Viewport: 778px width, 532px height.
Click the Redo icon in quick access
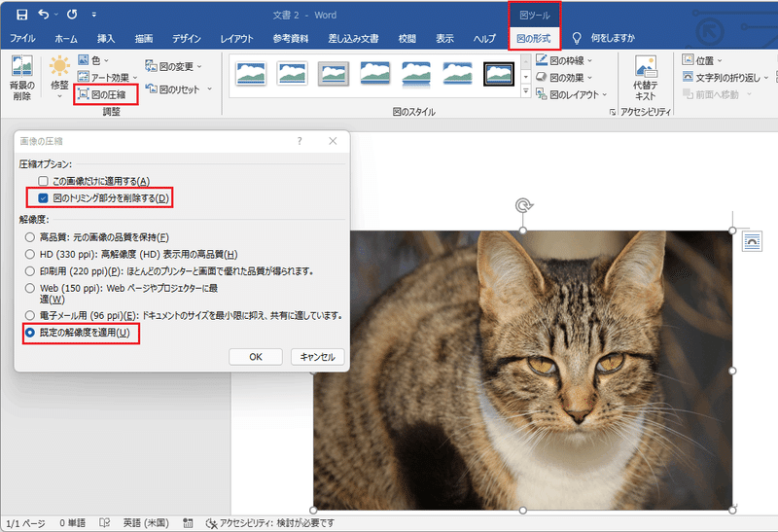point(72,15)
